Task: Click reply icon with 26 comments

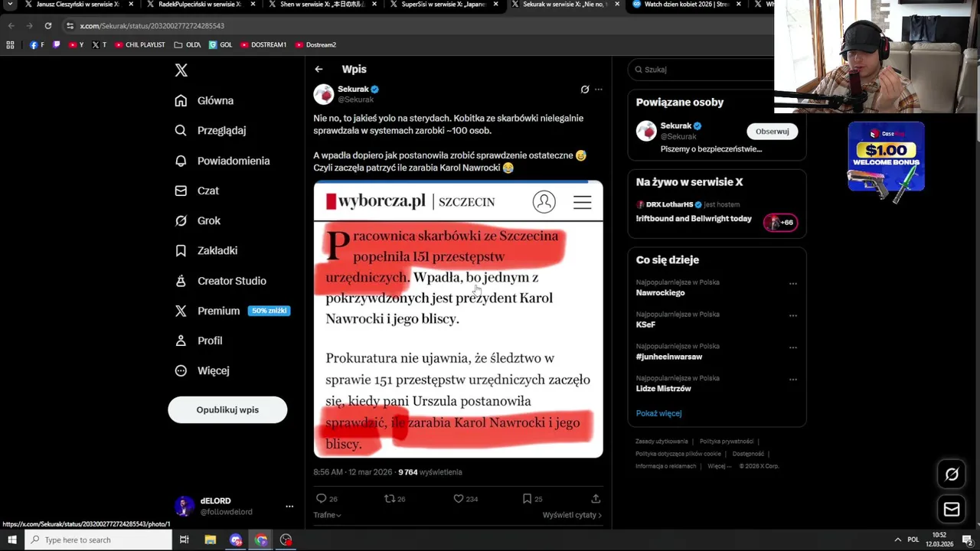Action: click(x=322, y=498)
